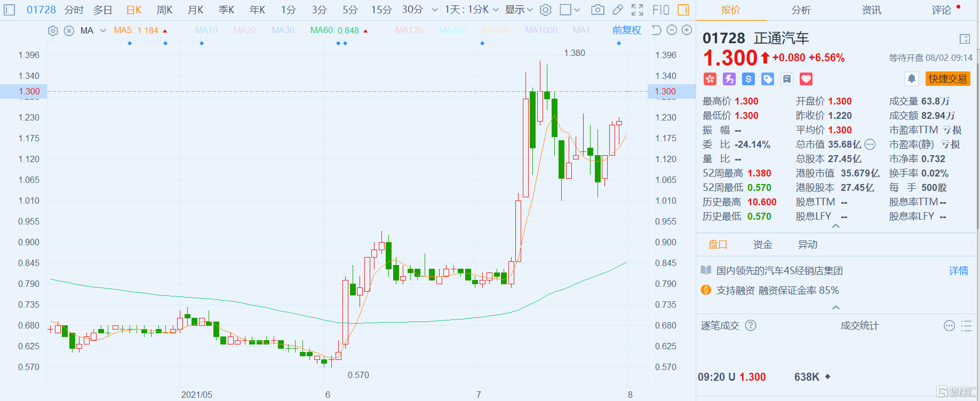This screenshot has height=401, width=980.
Task: Open the 详情 company details link
Action: [958, 271]
